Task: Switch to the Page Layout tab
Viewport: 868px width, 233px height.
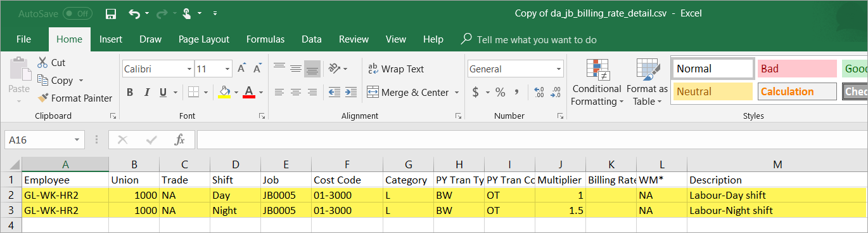Action: coord(204,39)
